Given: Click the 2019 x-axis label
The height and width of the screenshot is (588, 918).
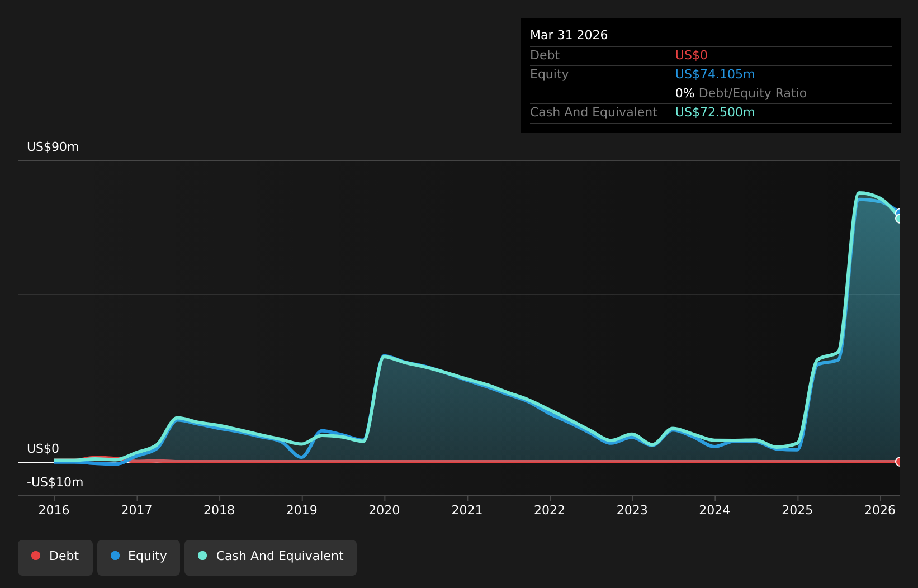Looking at the screenshot, I should (301, 510).
